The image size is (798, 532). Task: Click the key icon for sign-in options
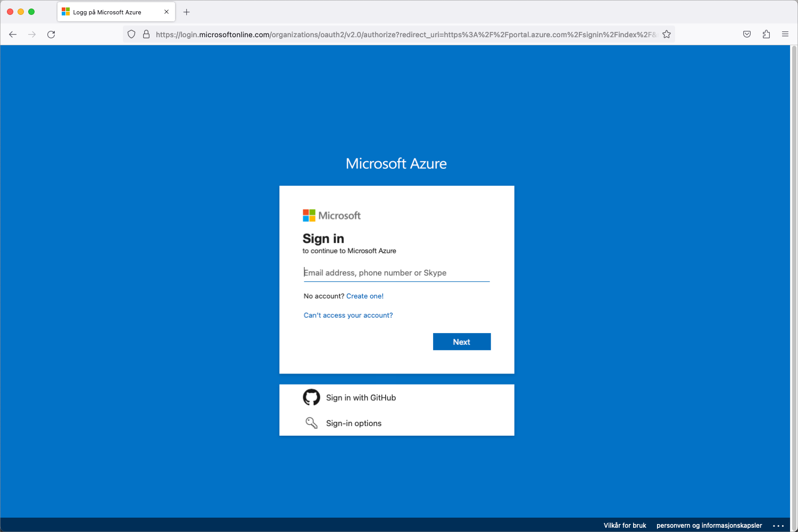[x=311, y=422]
